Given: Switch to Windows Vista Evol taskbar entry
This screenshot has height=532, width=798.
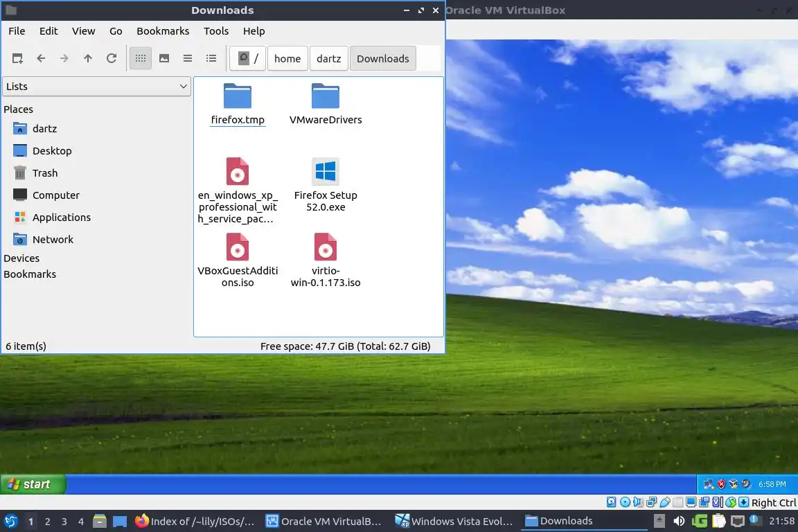Looking at the screenshot, I should click(x=454, y=522).
